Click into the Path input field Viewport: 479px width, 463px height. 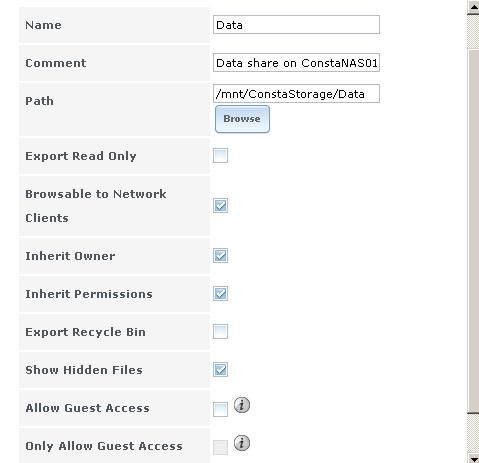point(296,94)
